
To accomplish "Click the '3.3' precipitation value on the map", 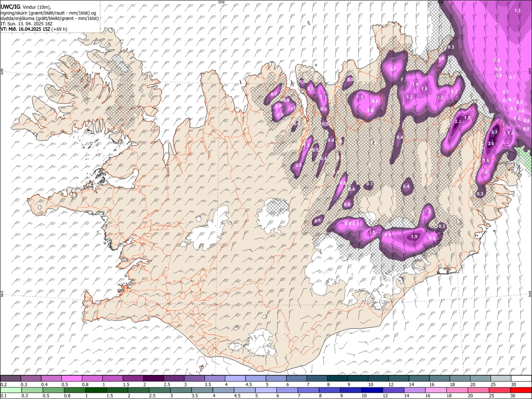I will tap(494, 132).
